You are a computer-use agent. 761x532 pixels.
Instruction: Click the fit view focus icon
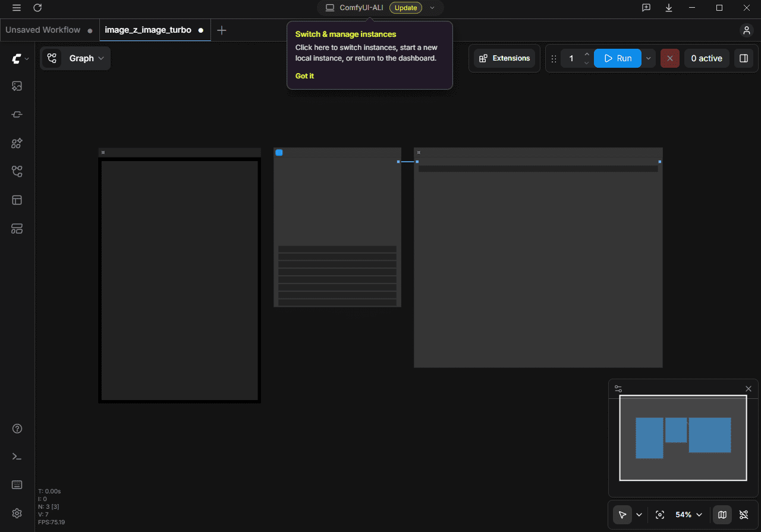(659, 514)
